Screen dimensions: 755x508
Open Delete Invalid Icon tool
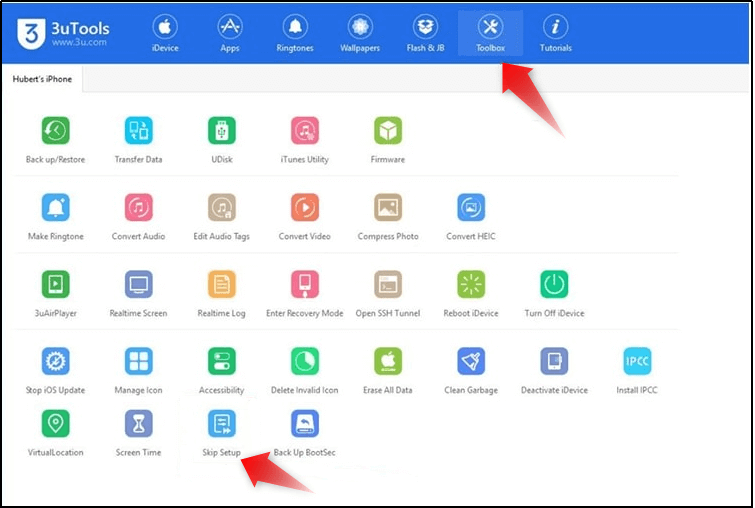pyautogui.click(x=305, y=361)
